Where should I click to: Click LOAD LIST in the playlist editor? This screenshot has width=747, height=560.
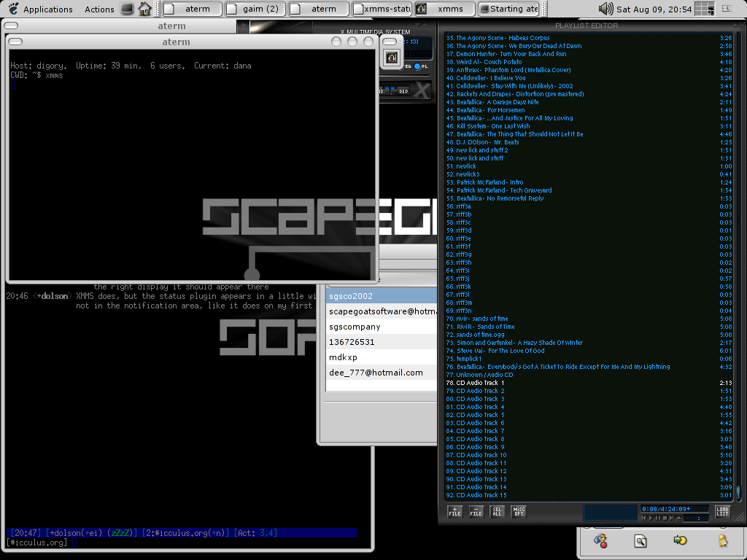click(x=722, y=511)
